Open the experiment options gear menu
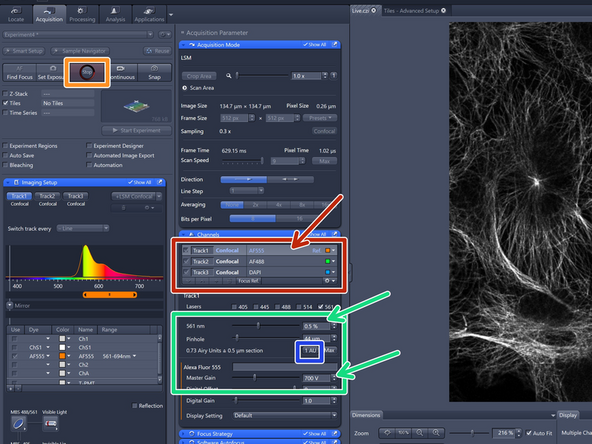 pos(164,34)
